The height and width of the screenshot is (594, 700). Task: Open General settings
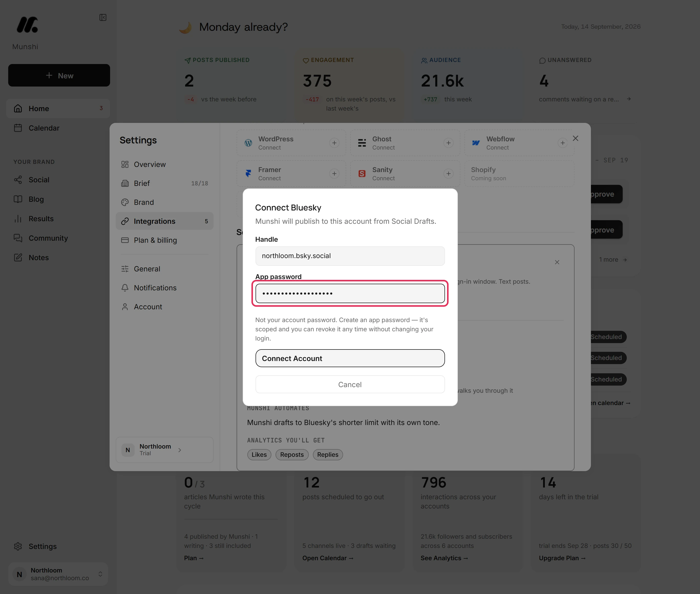165,269
